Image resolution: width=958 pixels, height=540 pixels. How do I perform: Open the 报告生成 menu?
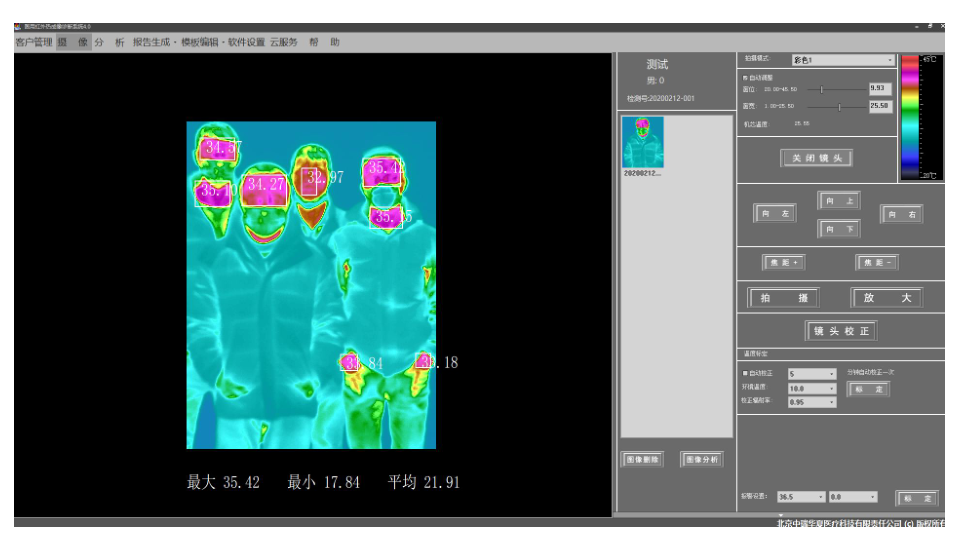[x=153, y=43]
